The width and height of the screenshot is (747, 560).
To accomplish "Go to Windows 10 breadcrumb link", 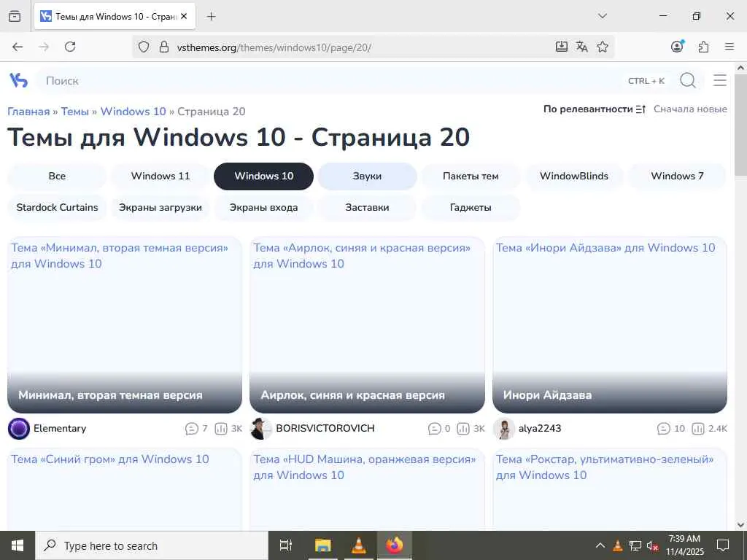I will click(133, 112).
